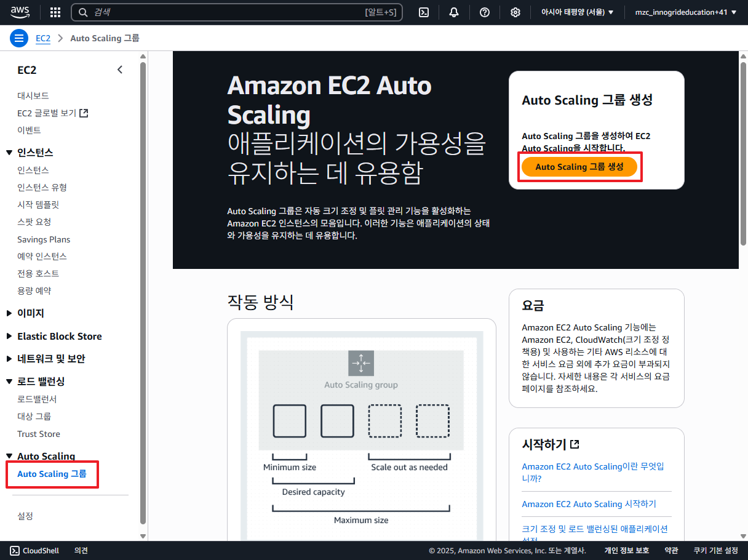Open the services grid menu icon
This screenshot has width=748, height=560.
(55, 12)
